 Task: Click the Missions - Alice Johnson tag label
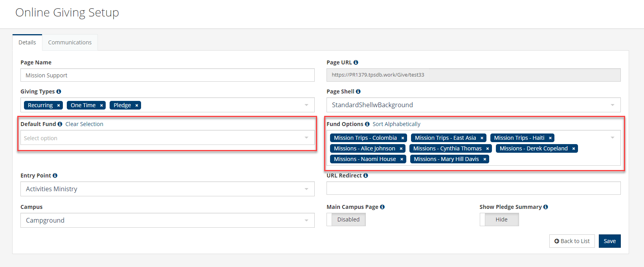365,148
